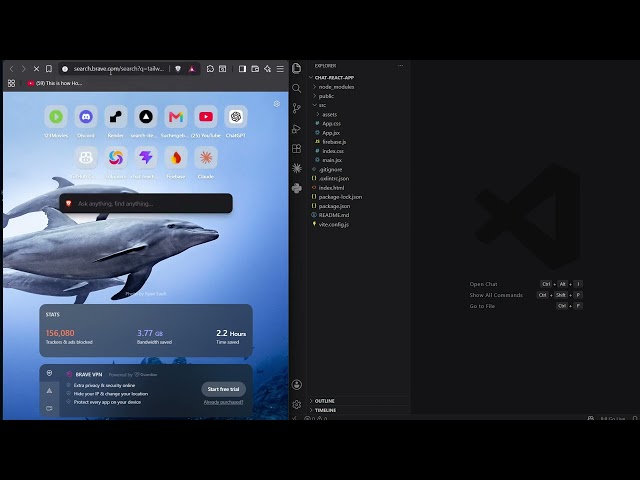This screenshot has height=480, width=640.
Task: Go forward in Brave browser
Action: [24, 69]
